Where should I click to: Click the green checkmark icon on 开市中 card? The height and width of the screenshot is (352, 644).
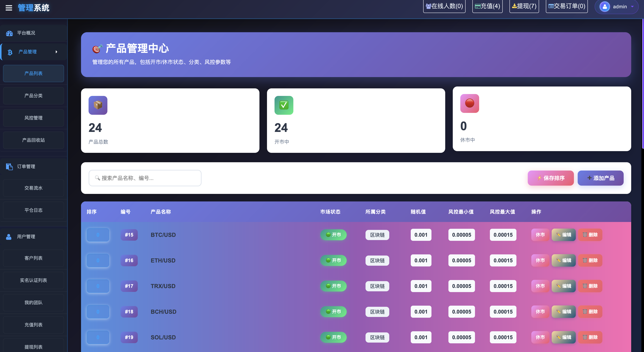284,105
